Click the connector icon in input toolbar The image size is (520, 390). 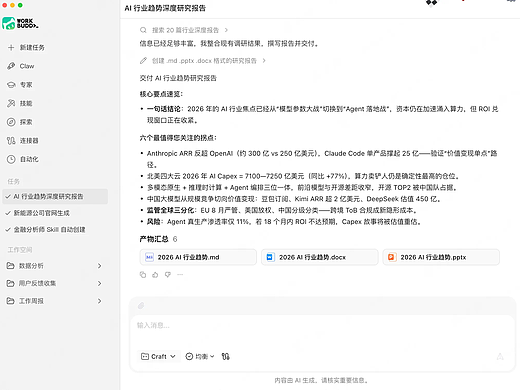pos(226,356)
